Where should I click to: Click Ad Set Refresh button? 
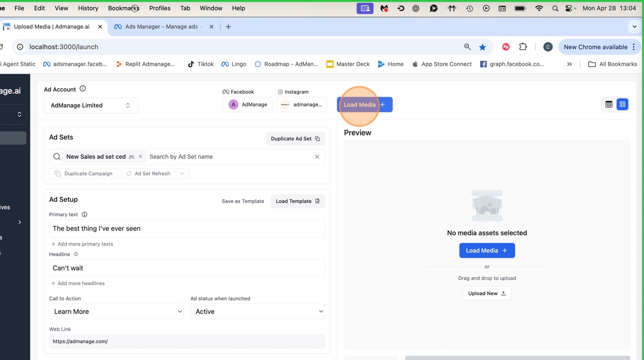148,174
